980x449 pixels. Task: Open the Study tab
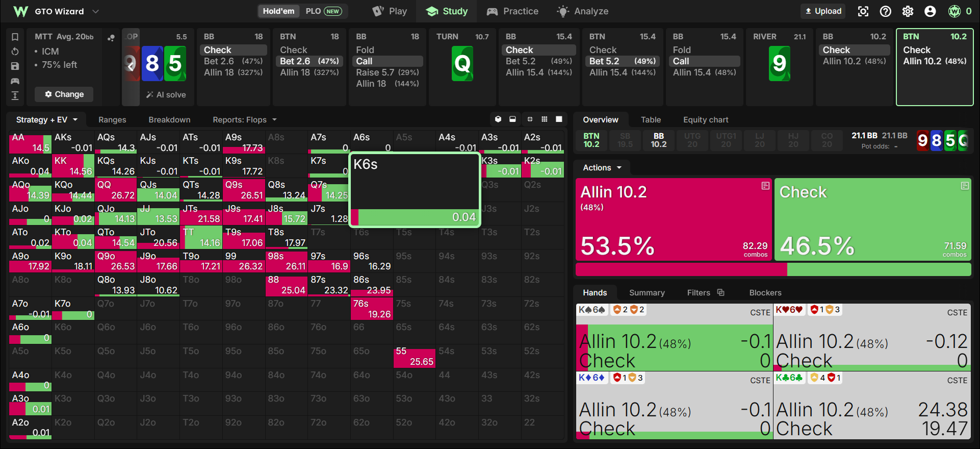447,11
